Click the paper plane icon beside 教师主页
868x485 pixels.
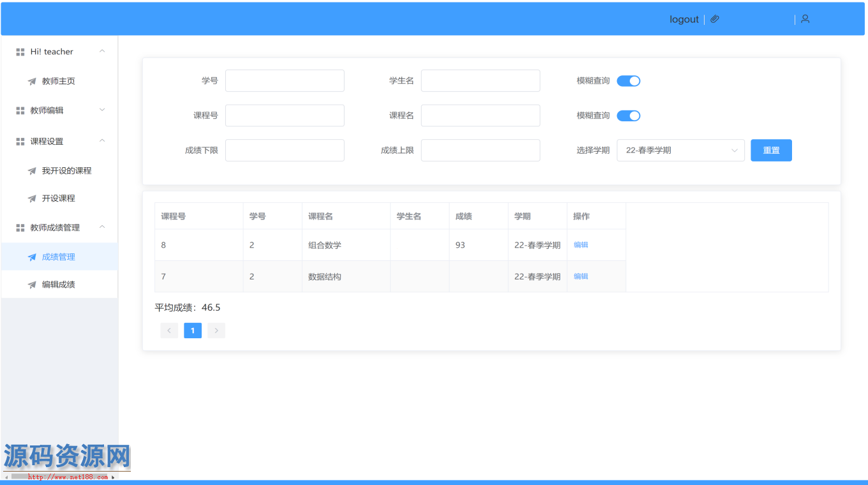click(32, 82)
